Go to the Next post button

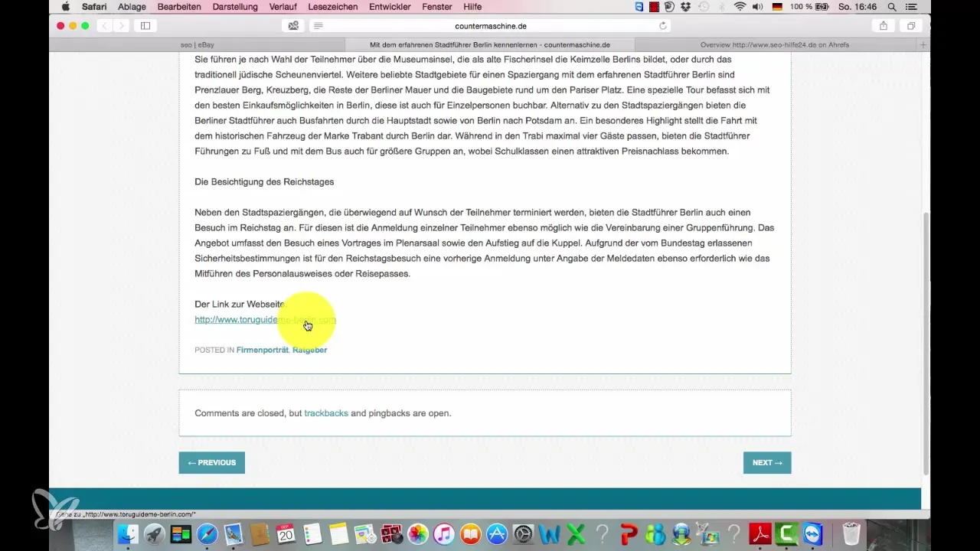(767, 463)
